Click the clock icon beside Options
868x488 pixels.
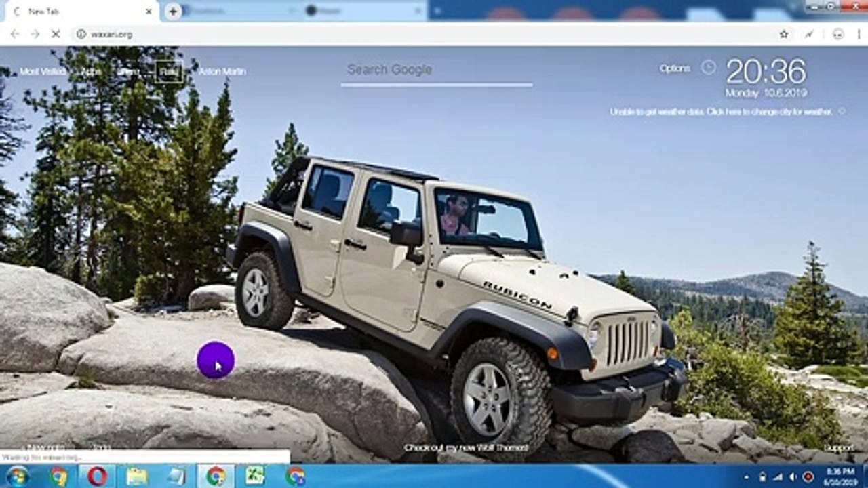[708, 67]
